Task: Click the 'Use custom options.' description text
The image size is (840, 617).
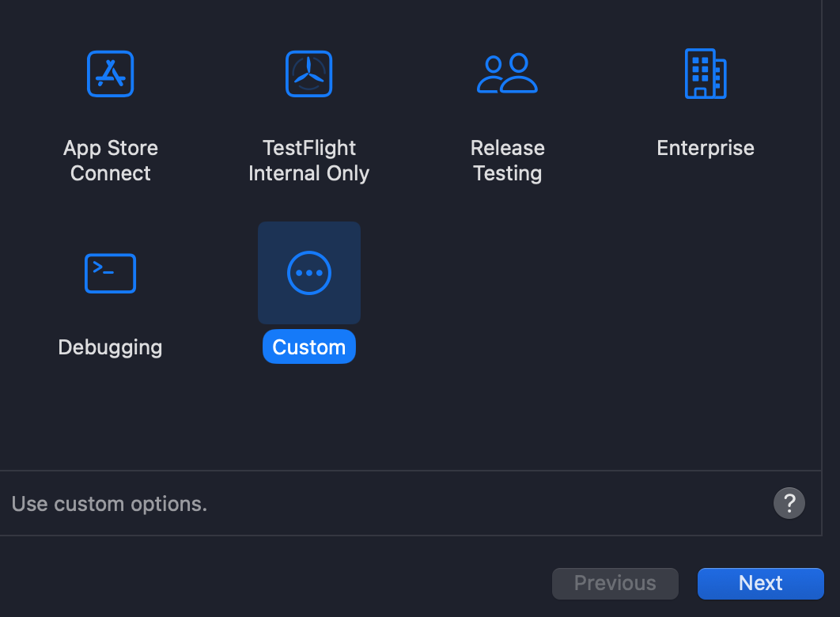Action: point(109,504)
